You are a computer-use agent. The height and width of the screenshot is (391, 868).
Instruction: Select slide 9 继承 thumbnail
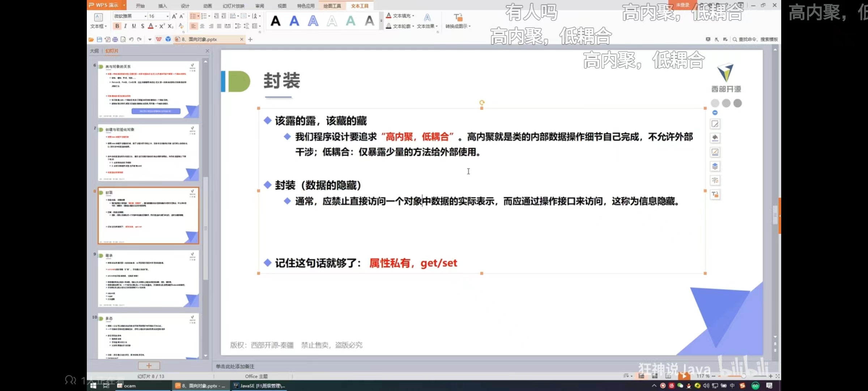(148, 278)
